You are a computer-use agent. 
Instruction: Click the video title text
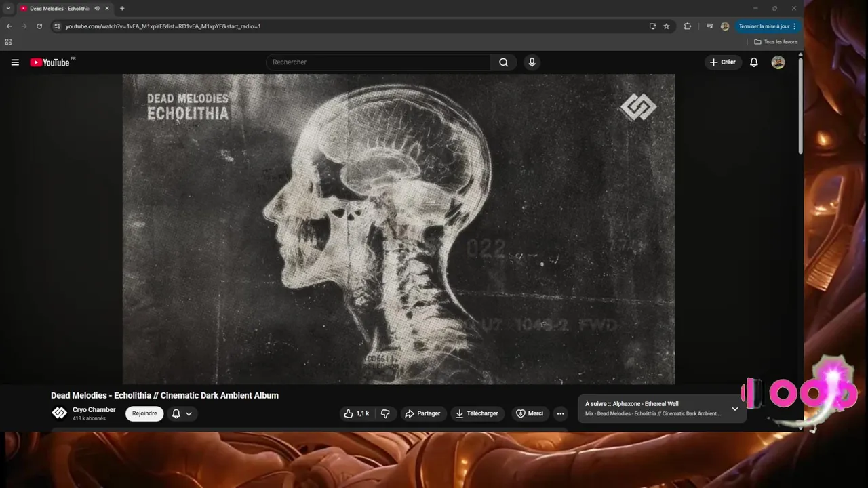click(165, 396)
